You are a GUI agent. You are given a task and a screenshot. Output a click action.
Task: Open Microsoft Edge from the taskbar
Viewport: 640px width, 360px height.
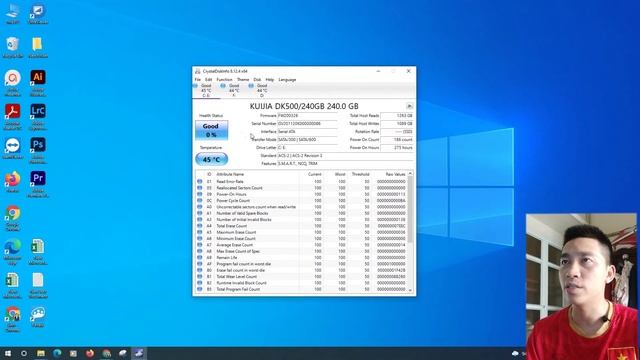tap(57, 353)
